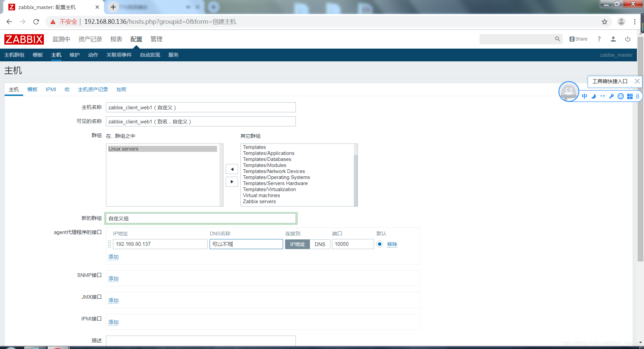Click the logout power icon

pos(628,39)
